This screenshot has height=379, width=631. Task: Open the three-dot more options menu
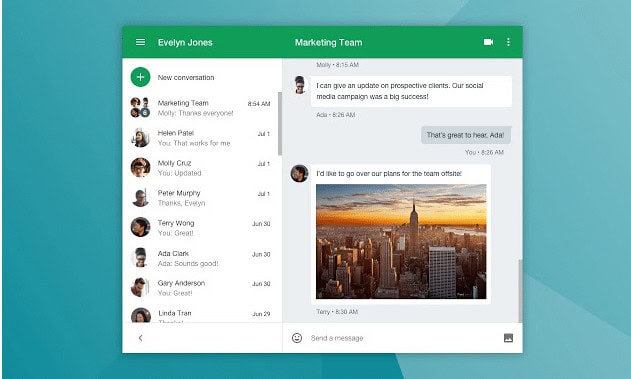coord(508,42)
